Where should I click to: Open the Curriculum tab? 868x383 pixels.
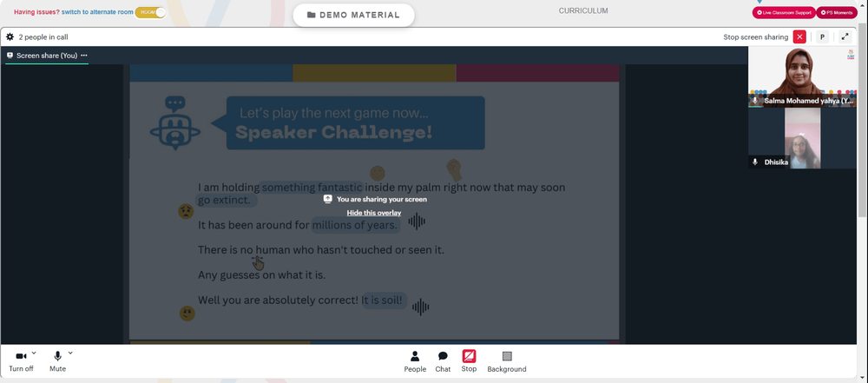[x=583, y=10]
